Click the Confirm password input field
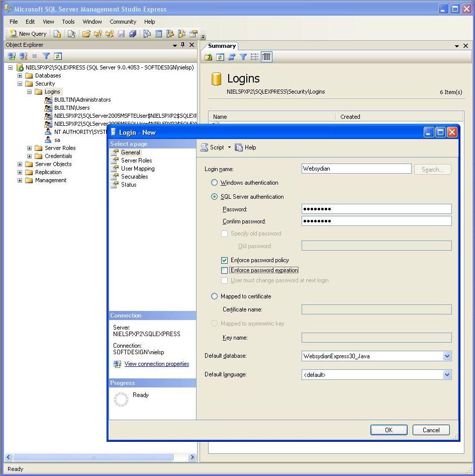Viewport: 475px width, 476px height. click(x=376, y=221)
